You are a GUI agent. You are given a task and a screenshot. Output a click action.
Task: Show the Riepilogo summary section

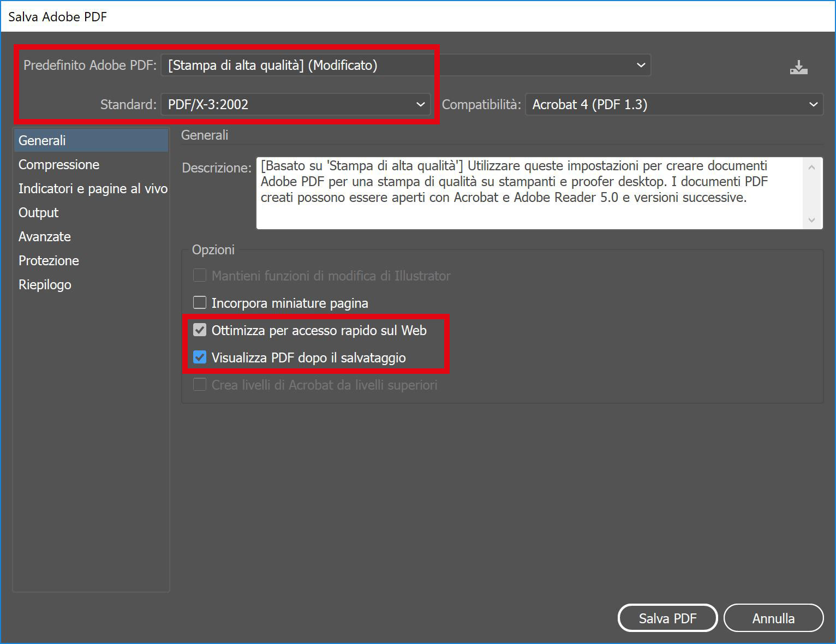tap(45, 284)
